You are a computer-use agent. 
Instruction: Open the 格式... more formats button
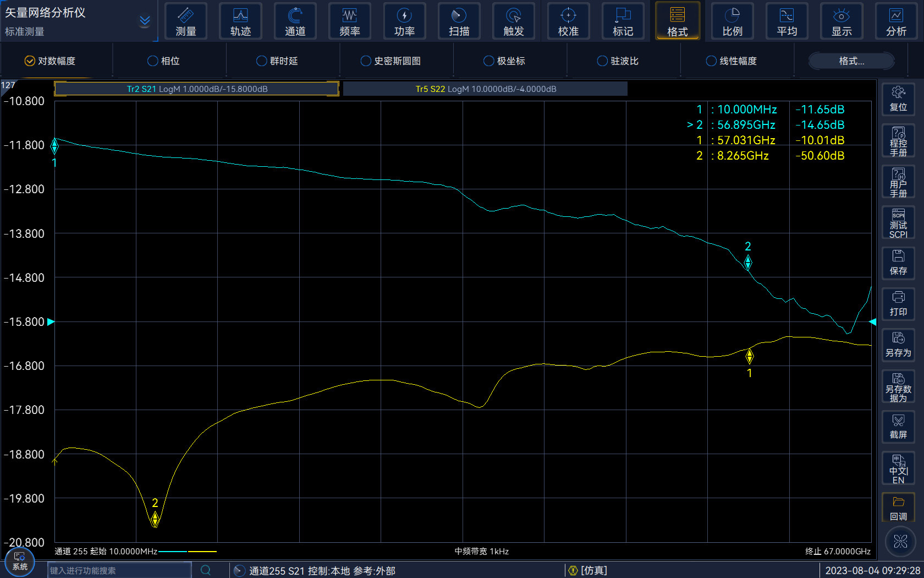click(x=851, y=61)
